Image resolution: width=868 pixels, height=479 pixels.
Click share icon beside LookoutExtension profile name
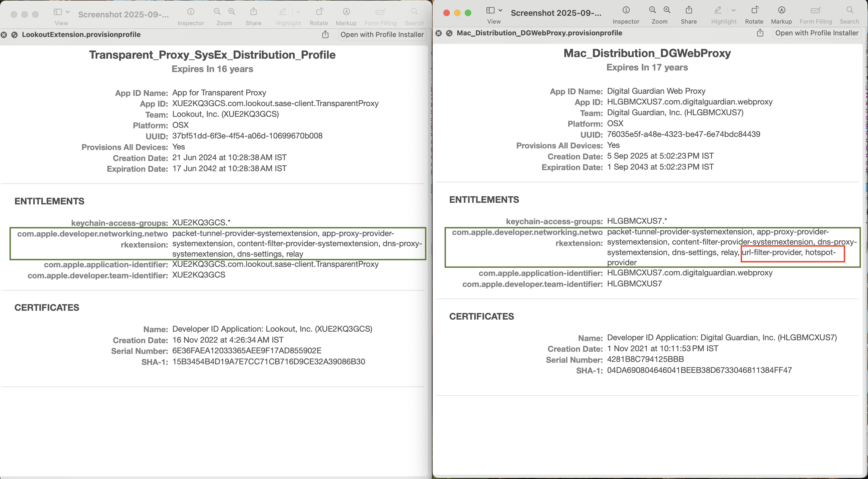tap(325, 34)
